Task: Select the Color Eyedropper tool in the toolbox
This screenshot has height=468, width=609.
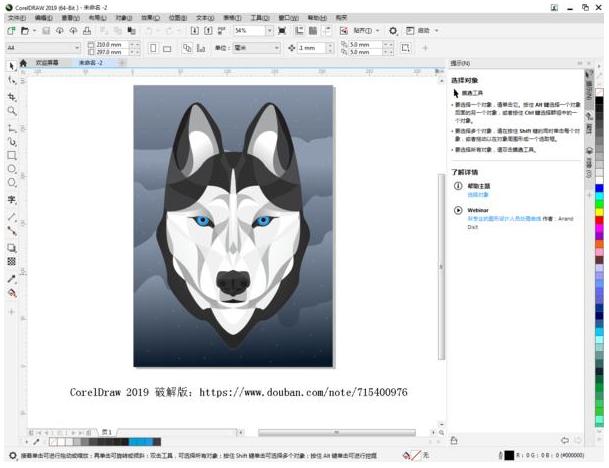Action: point(12,279)
